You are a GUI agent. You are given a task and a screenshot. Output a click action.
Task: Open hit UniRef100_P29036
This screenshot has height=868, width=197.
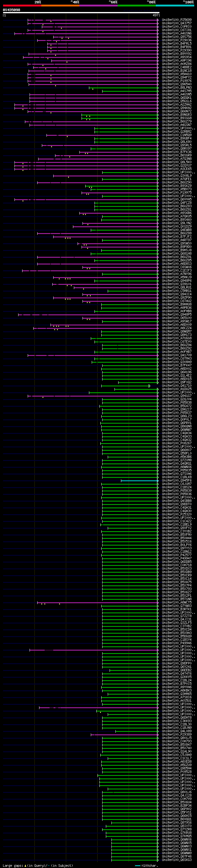176,40
